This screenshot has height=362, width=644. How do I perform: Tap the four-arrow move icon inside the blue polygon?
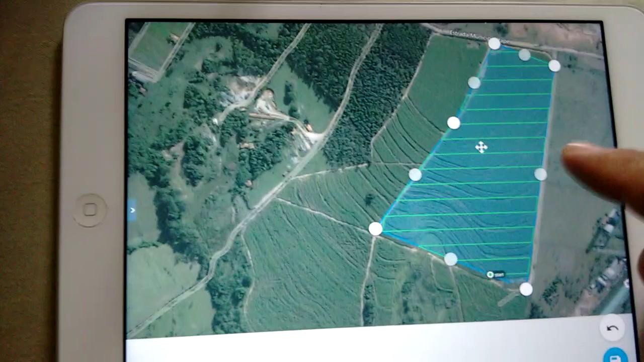[481, 147]
